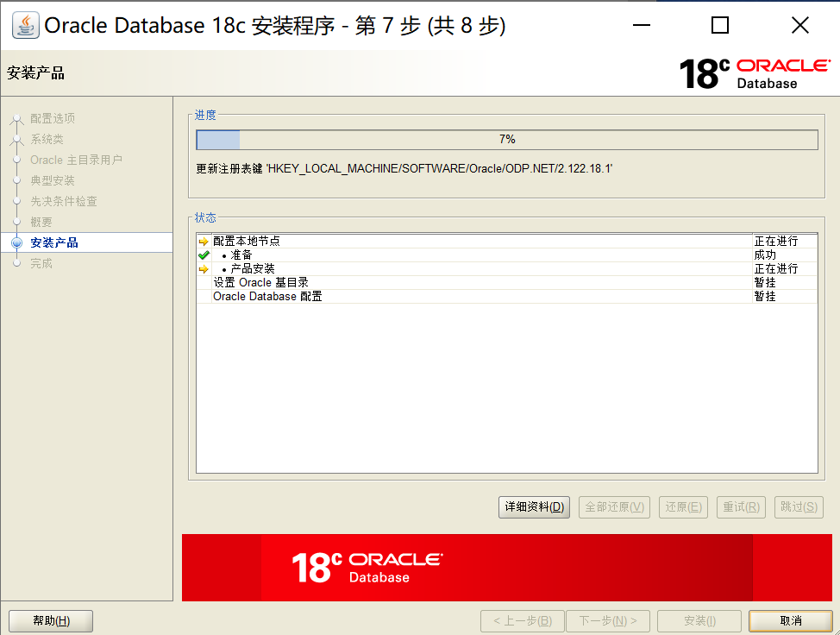Click the 全部还原(V) button

pyautogui.click(x=614, y=507)
